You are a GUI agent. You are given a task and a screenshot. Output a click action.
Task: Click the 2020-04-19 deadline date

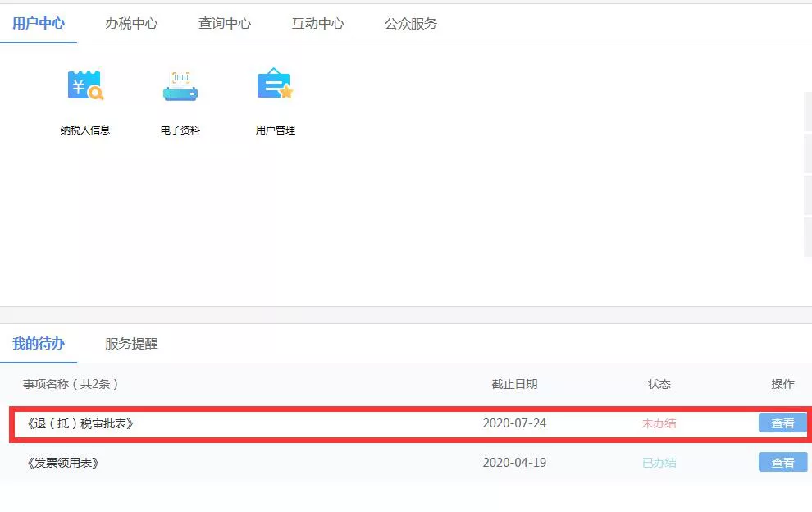[x=514, y=463]
